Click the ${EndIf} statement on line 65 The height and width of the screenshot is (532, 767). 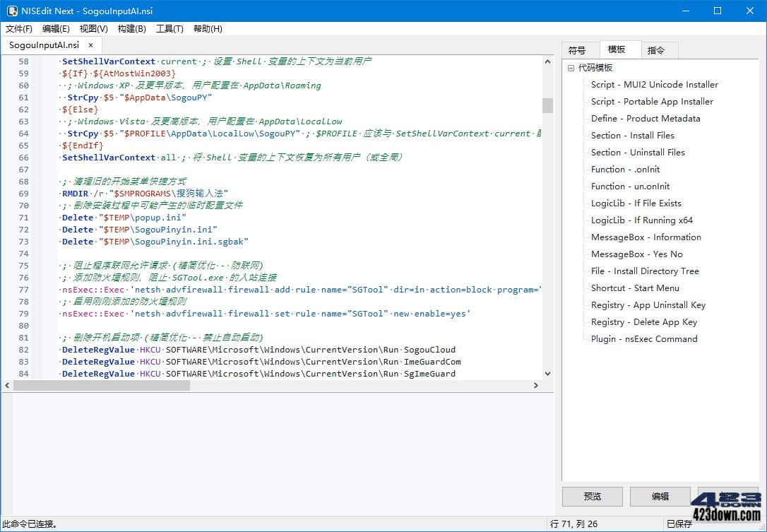point(82,146)
